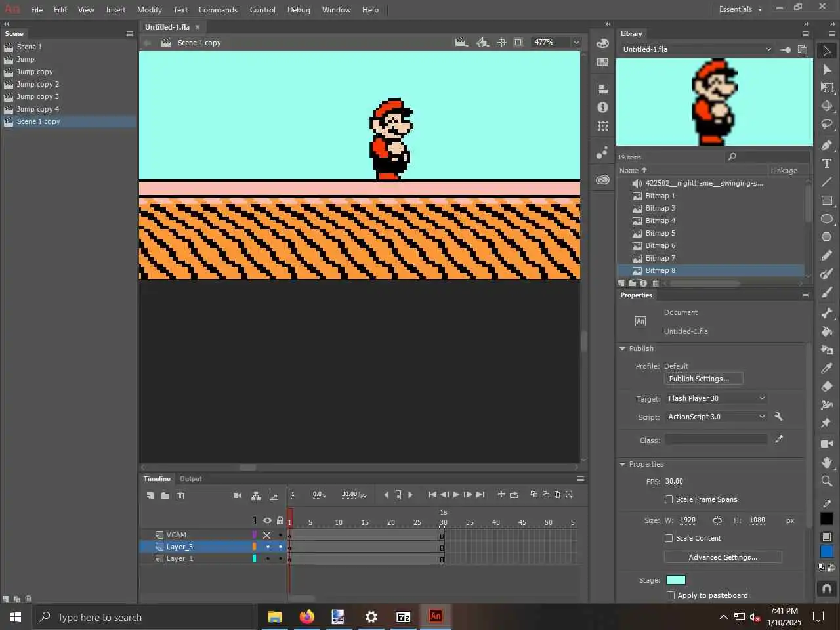Screen dimensions: 840x630
Task: Open the Essentials workspace dropdown
Action: click(740, 10)
